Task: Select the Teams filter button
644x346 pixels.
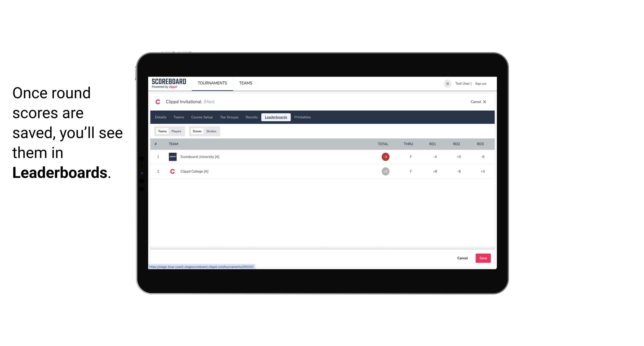Action: [x=162, y=131]
